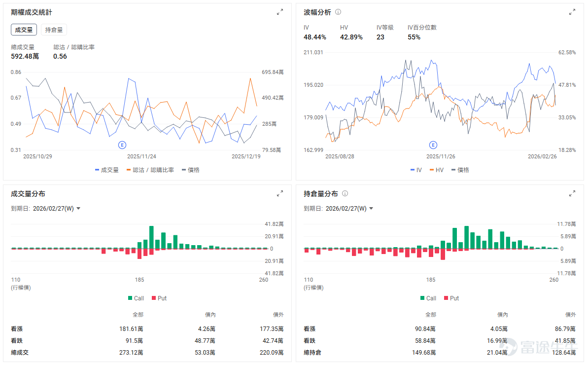
Task: Click the 看漲 total volume 181.61萬
Action: click(131, 329)
